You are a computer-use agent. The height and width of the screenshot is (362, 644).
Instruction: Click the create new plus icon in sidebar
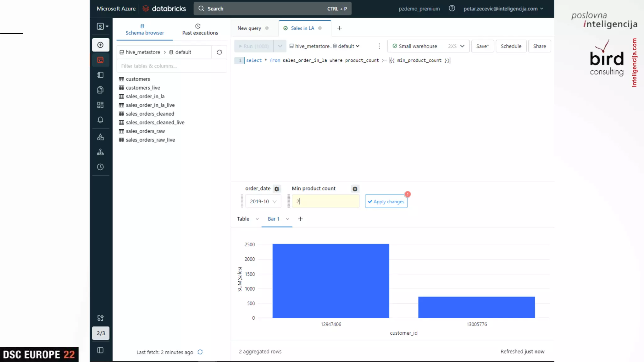100,45
